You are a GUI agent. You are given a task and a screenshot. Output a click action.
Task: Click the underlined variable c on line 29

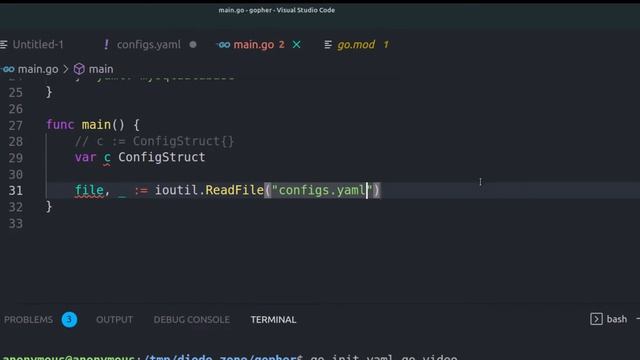click(x=107, y=158)
